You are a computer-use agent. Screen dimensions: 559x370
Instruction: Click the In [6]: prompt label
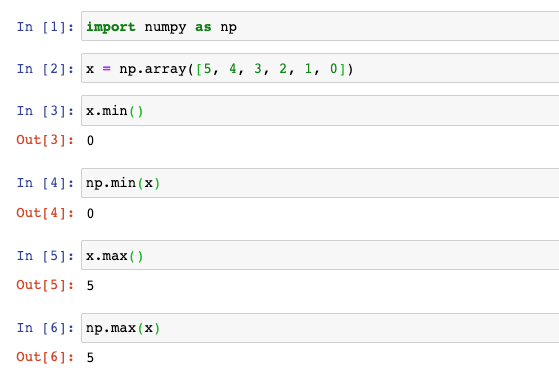[45, 328]
